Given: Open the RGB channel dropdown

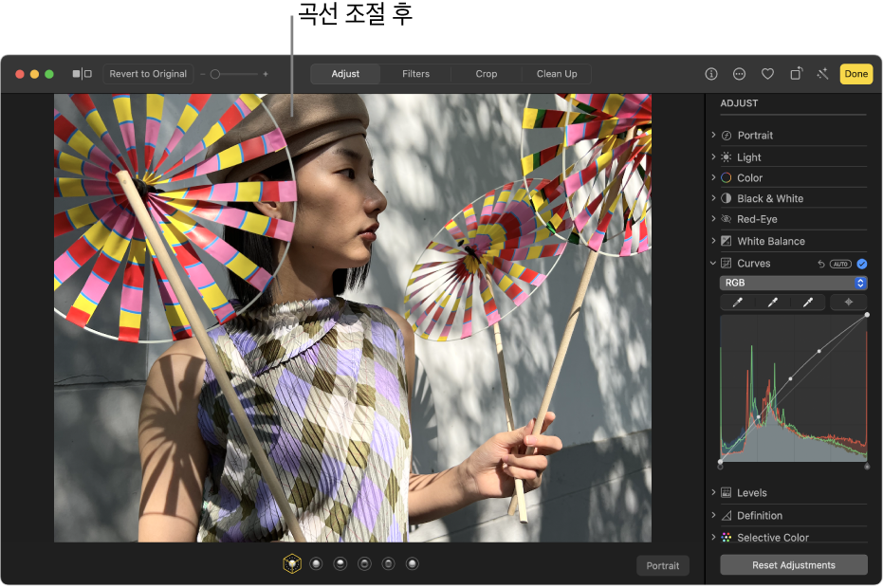Looking at the screenshot, I should (794, 283).
